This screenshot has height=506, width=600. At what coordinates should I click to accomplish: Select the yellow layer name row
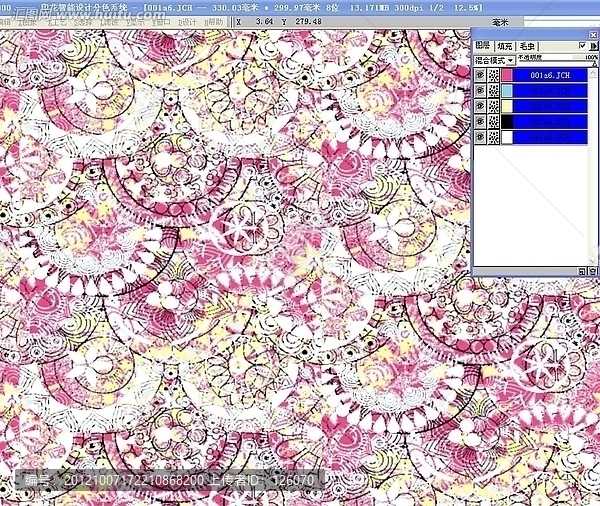(x=550, y=106)
